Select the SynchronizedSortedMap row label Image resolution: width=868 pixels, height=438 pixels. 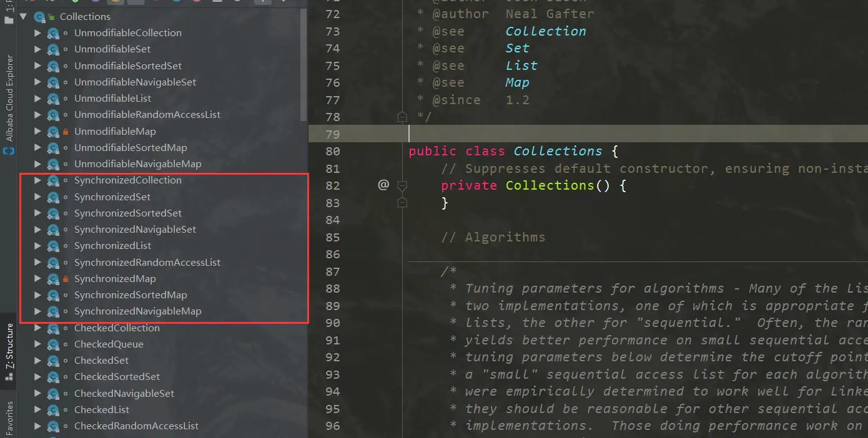131,295
